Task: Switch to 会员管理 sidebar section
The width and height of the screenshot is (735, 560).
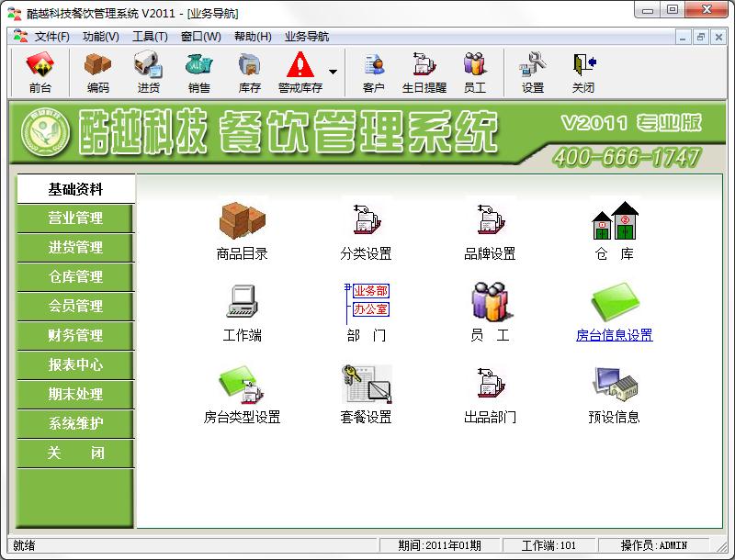Action: [75, 307]
